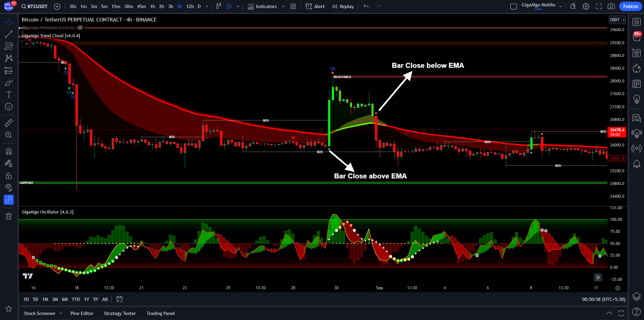
Task: Set the 3M date range
Action: coord(55,299)
